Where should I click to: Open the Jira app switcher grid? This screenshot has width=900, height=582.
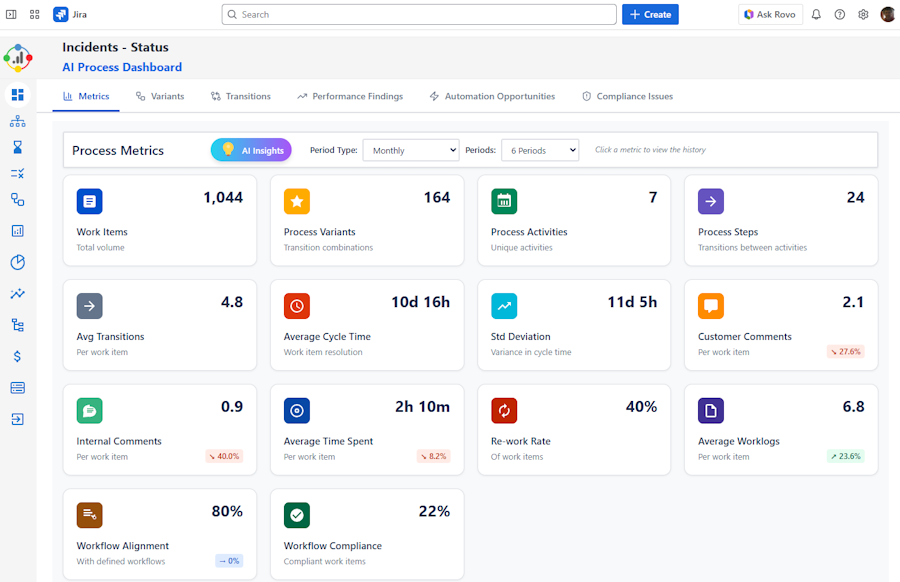pos(35,15)
